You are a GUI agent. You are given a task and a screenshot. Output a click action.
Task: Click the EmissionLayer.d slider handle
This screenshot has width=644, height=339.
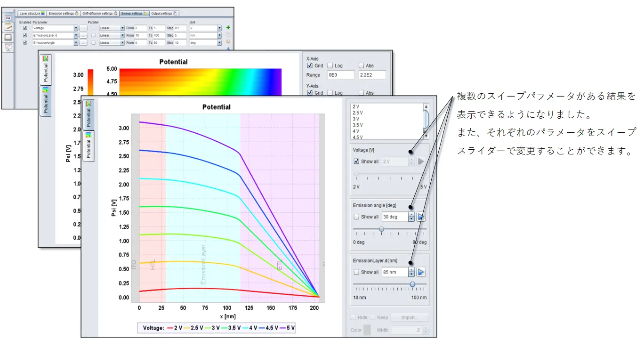coord(412,284)
